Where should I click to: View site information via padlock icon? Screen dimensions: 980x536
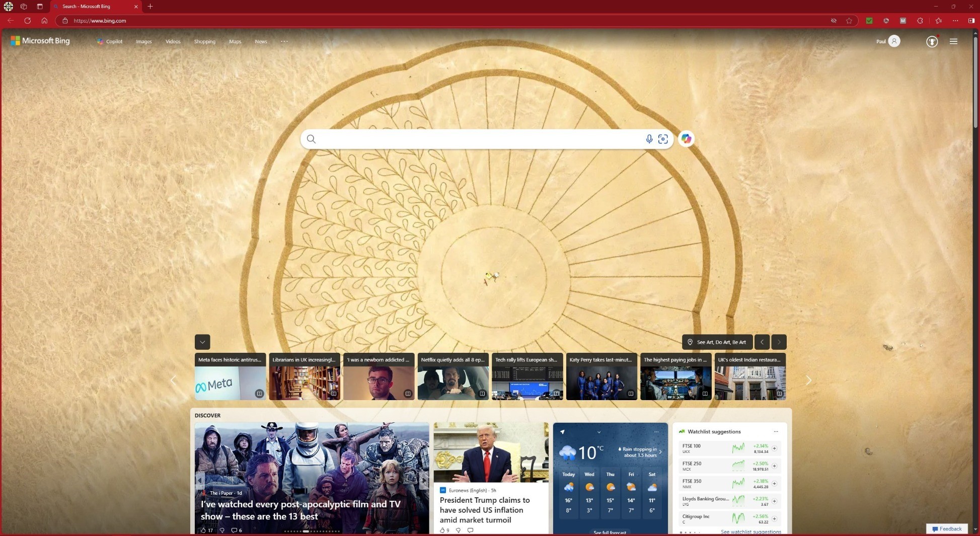pyautogui.click(x=65, y=21)
